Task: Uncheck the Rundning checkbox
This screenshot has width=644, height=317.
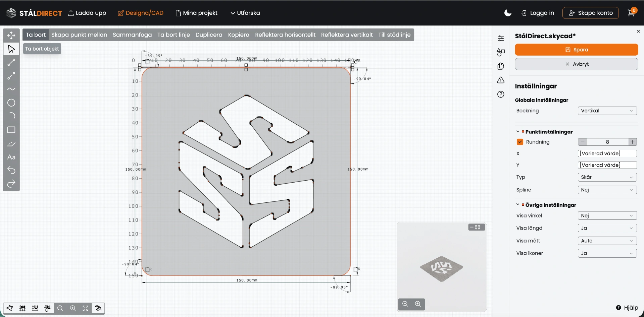Action: [x=520, y=142]
